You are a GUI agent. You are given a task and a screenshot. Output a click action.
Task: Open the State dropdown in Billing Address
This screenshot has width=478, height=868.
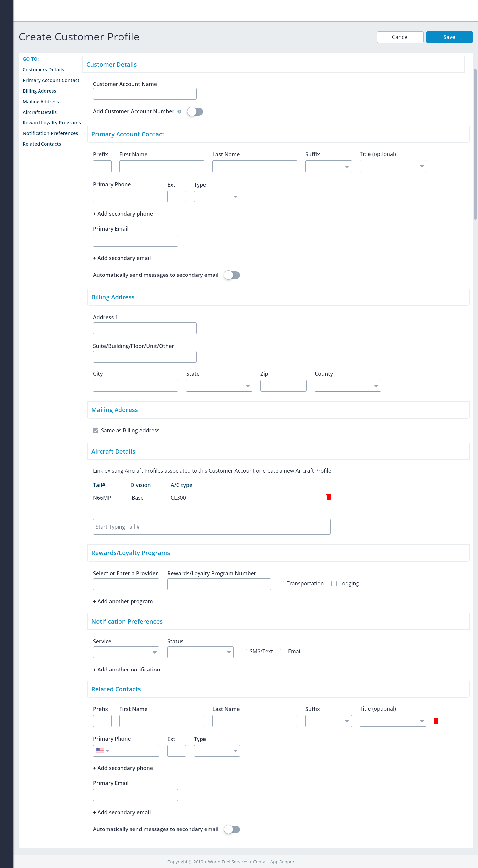(219, 386)
